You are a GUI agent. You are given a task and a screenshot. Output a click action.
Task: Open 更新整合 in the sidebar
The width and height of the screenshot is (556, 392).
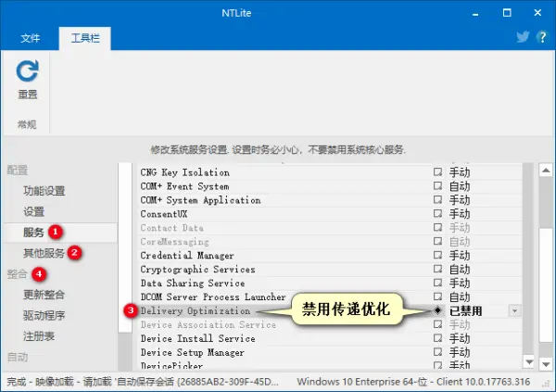click(x=44, y=295)
